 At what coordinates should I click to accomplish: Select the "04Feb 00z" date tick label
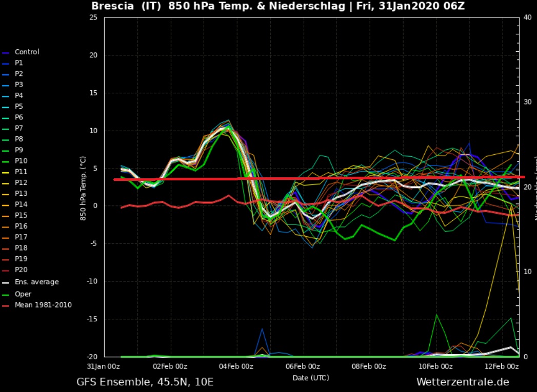point(236,367)
